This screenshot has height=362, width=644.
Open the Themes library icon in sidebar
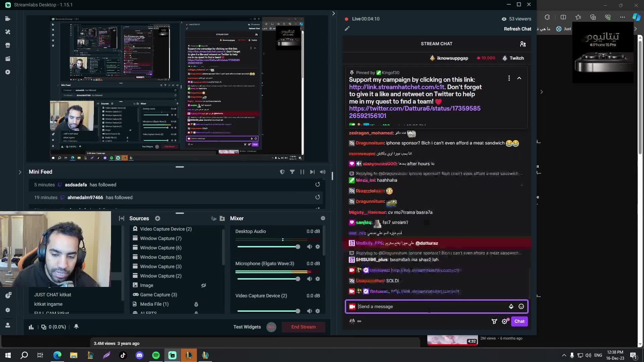point(8,32)
